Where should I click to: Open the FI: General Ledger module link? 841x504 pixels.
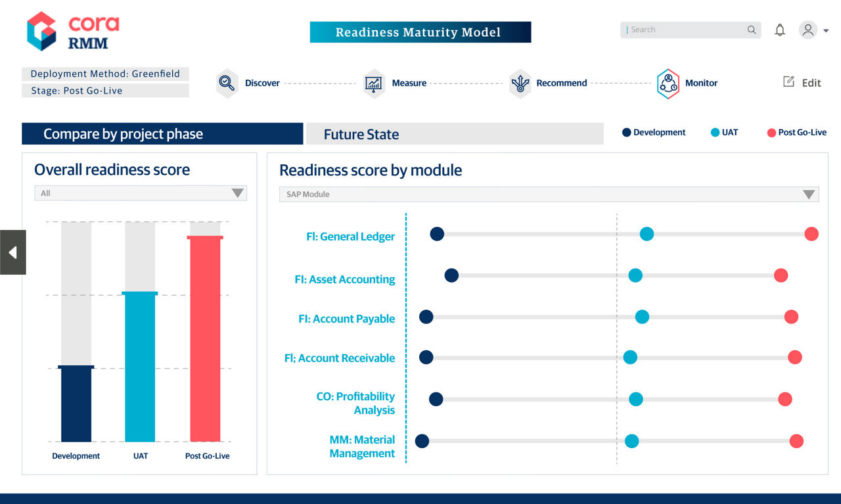point(350,237)
